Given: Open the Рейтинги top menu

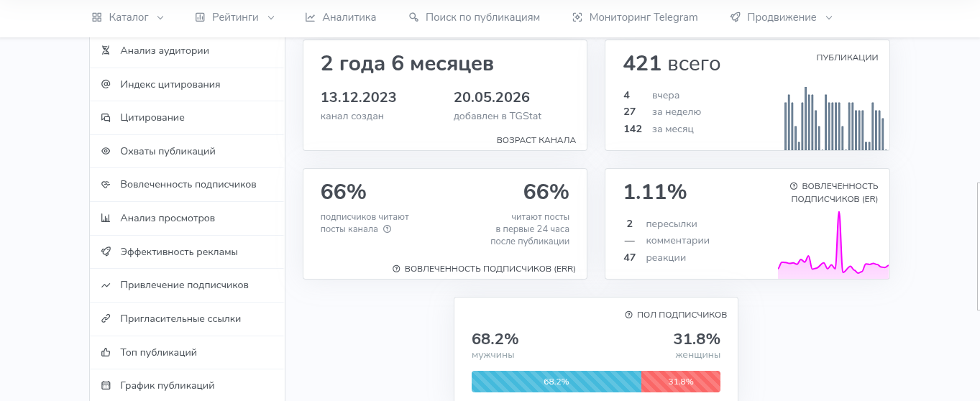Looking at the screenshot, I should 235,17.
